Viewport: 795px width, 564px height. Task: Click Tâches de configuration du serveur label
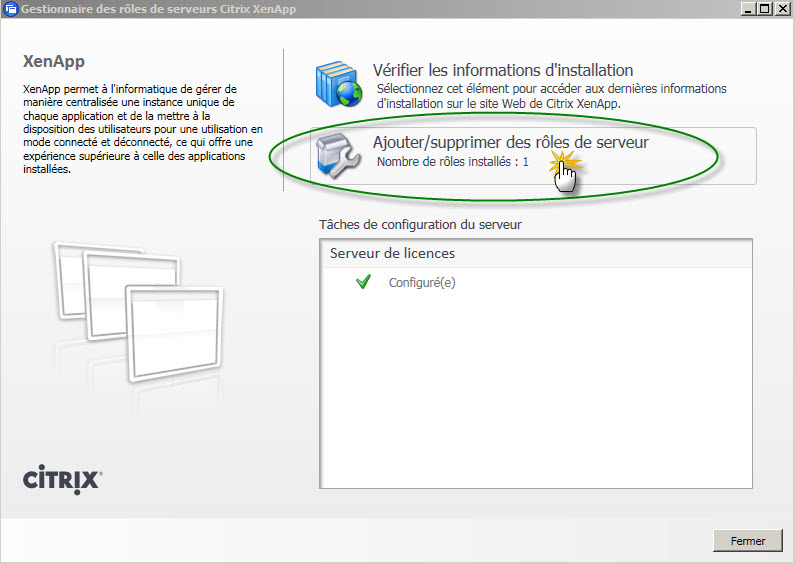[x=420, y=224]
